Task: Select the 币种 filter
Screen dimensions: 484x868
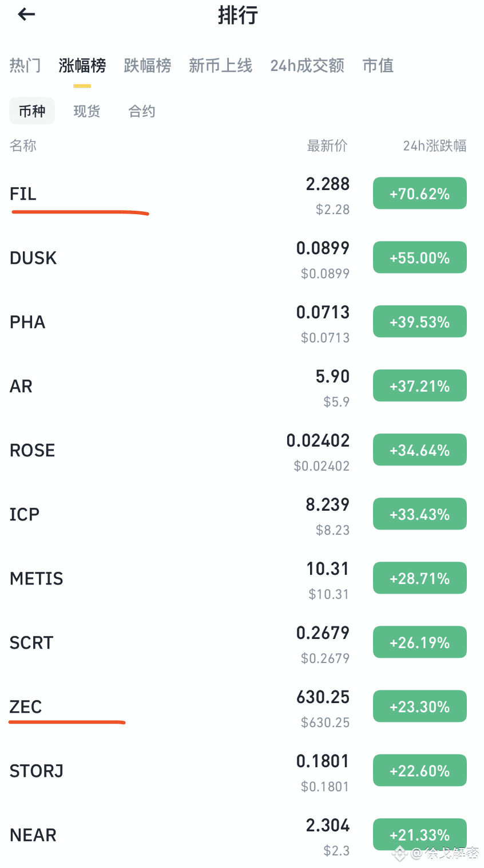Action: 32,111
